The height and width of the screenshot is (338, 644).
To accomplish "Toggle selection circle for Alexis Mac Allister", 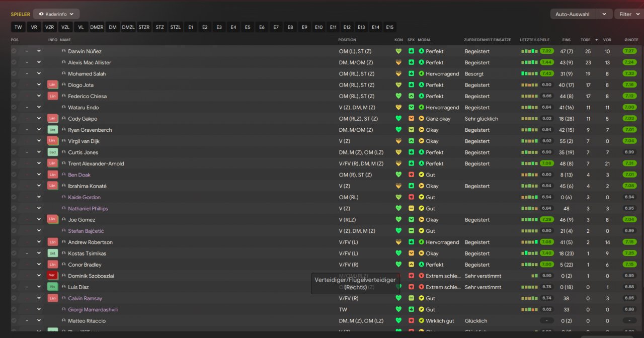I will 14,62.
